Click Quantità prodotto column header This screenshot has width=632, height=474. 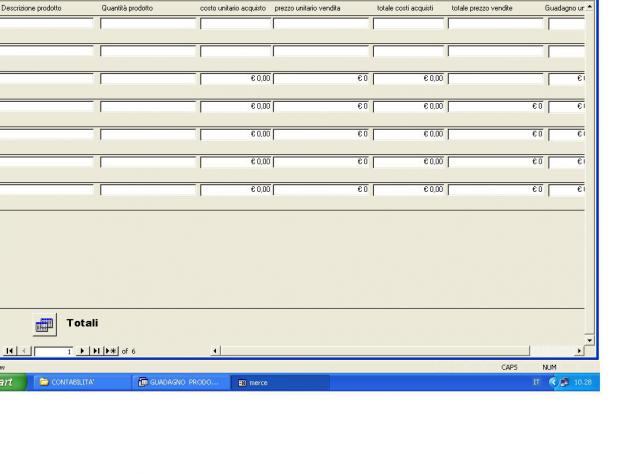tap(127, 8)
